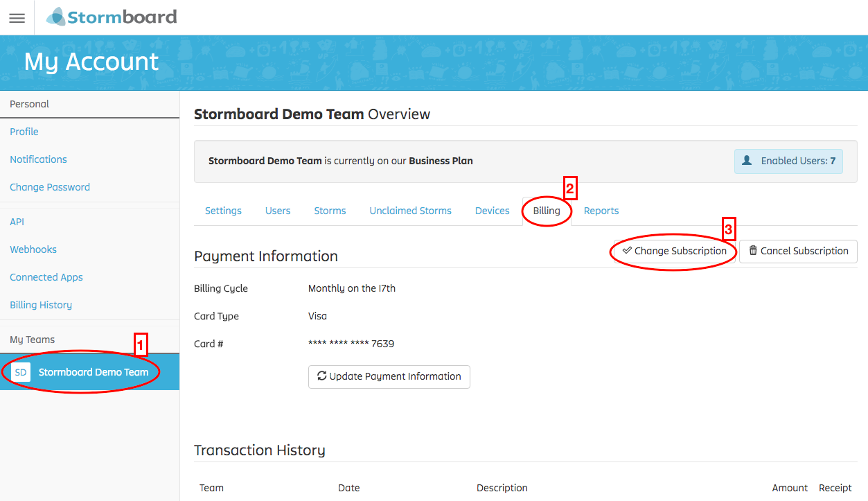Image resolution: width=868 pixels, height=501 pixels.
Task: Select Stormboard Demo Team in My Teams
Action: coord(89,372)
